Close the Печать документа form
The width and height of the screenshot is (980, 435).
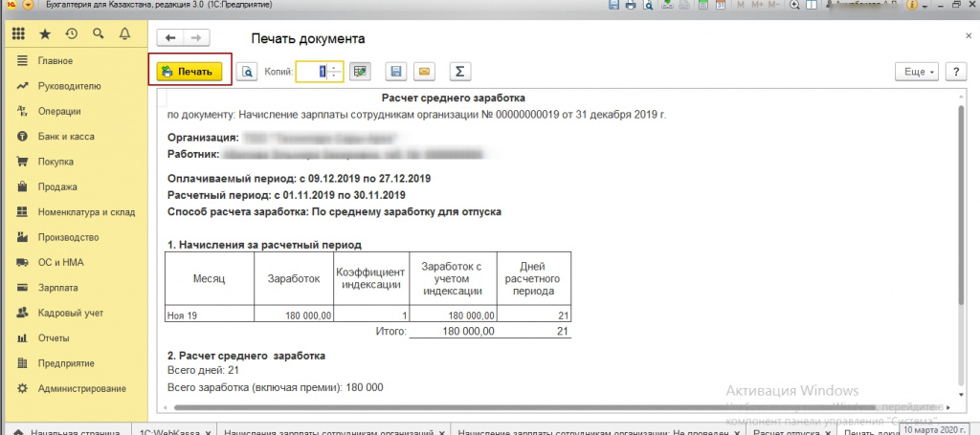(x=969, y=37)
